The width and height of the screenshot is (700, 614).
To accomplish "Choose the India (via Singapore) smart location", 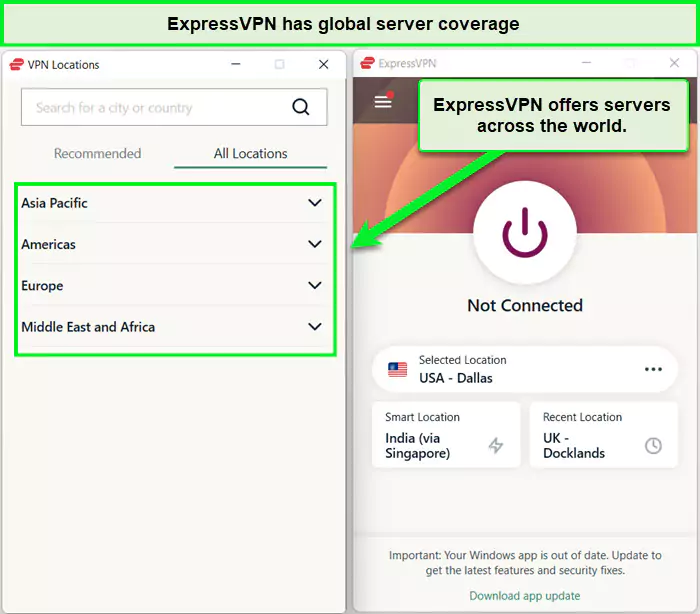I will 446,435.
